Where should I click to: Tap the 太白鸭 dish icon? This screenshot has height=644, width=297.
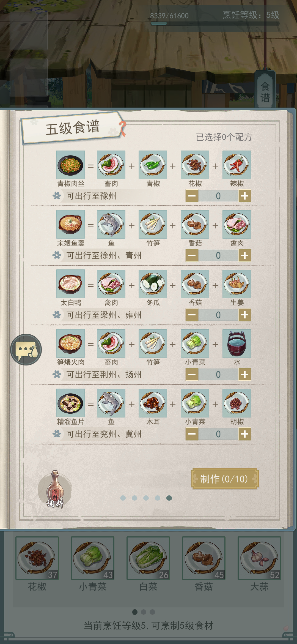(x=71, y=284)
